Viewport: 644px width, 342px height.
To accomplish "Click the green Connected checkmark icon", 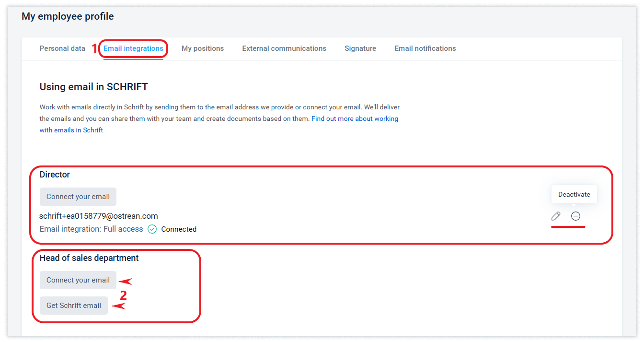I will [x=152, y=229].
